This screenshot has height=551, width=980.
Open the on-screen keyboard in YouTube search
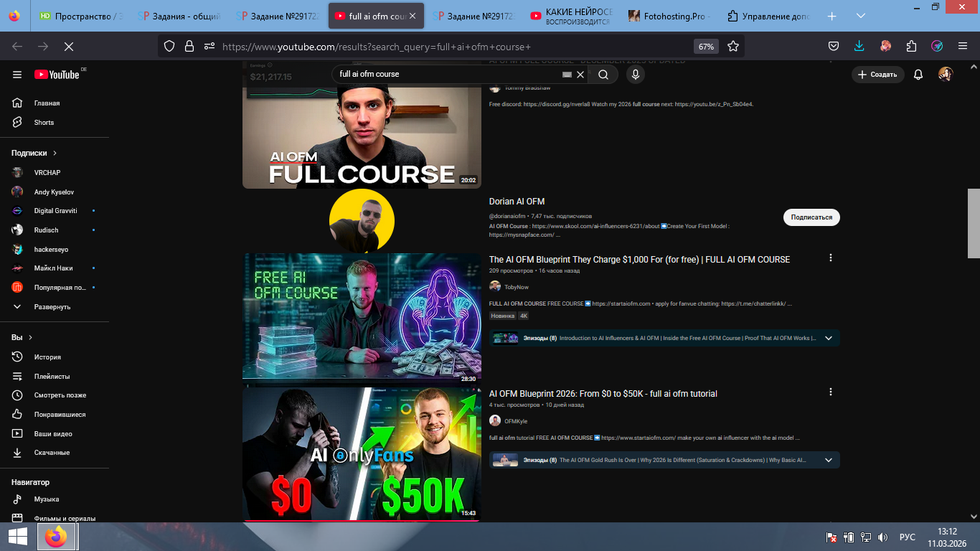click(x=567, y=75)
